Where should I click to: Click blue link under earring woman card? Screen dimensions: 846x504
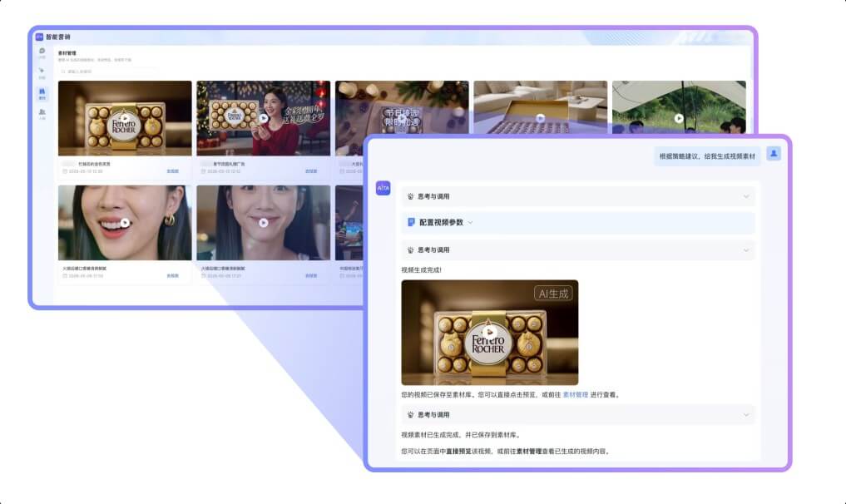173,276
